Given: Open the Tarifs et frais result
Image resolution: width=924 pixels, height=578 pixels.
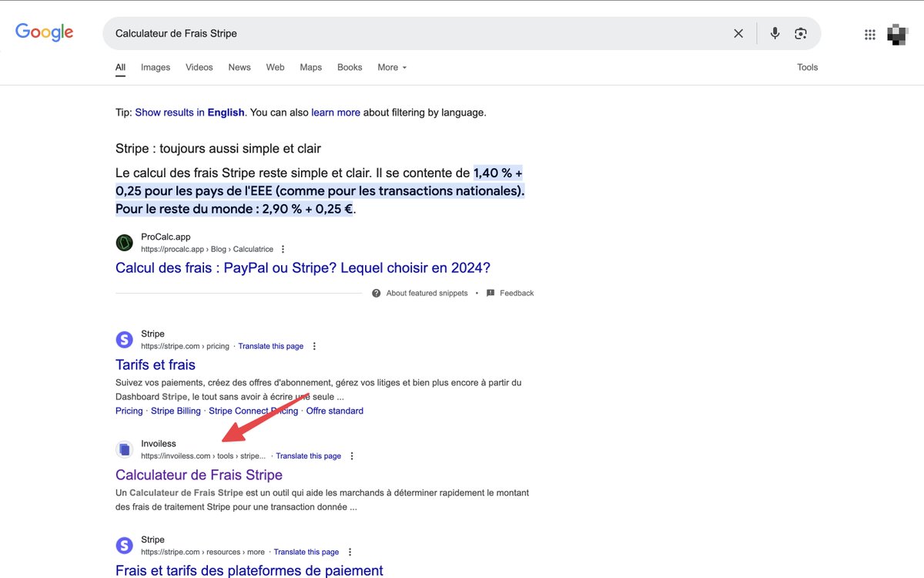Looking at the screenshot, I should pyautogui.click(x=156, y=365).
